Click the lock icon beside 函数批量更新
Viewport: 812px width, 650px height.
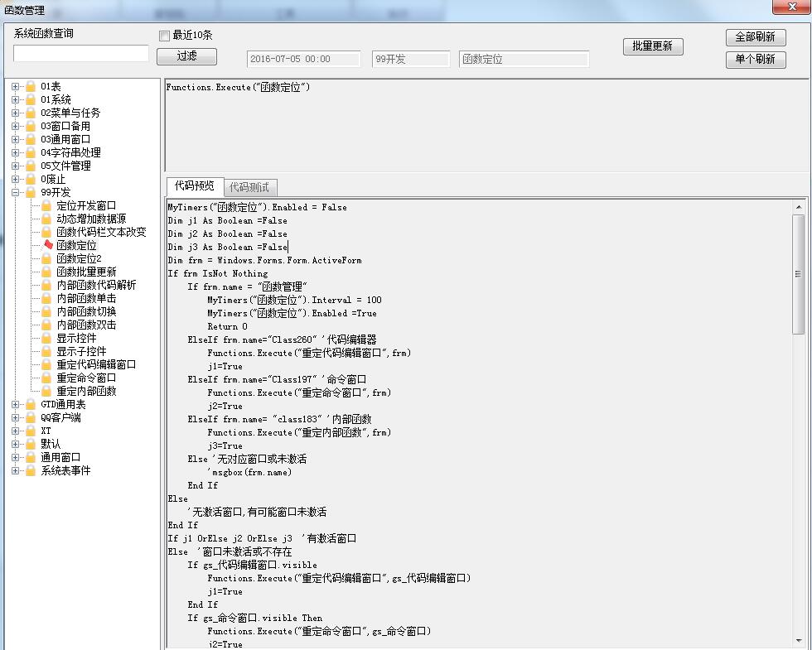tap(47, 272)
